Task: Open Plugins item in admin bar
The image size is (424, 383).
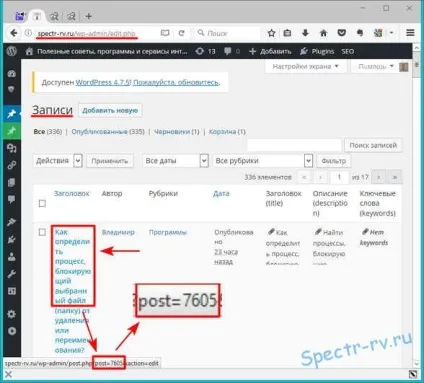Action: [x=317, y=51]
